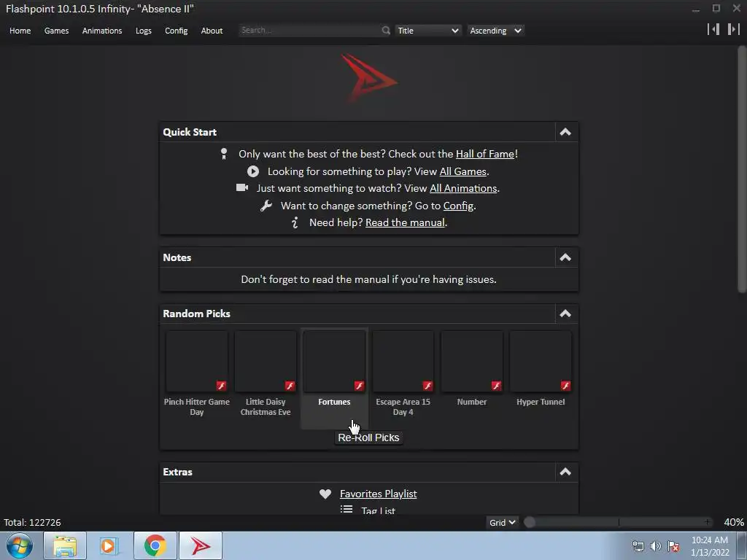Click the Total: 122726 status text
The height and width of the screenshot is (560, 747).
click(x=32, y=522)
